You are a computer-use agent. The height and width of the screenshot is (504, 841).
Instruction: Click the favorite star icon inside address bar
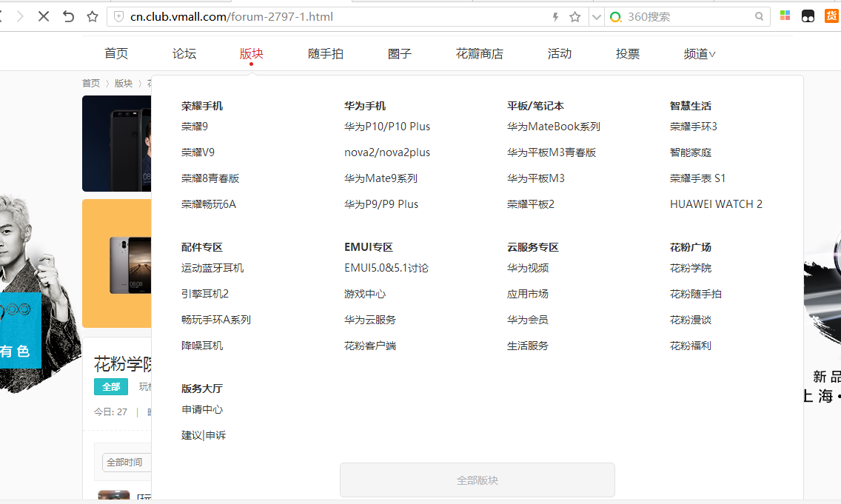coord(575,17)
